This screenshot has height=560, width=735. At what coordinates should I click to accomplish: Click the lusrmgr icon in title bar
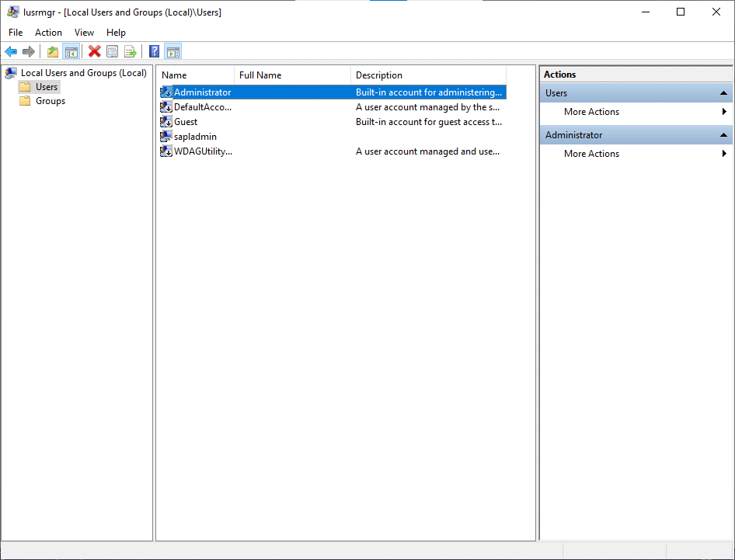12,12
